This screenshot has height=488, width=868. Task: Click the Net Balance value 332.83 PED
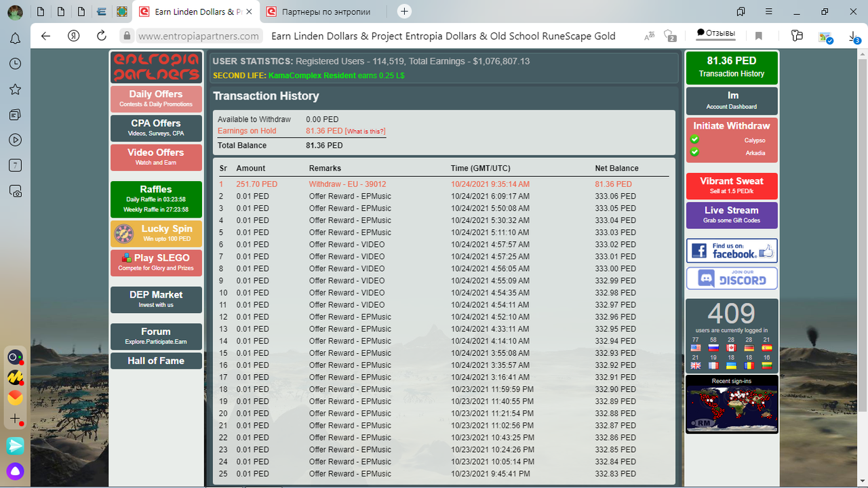coord(616,474)
